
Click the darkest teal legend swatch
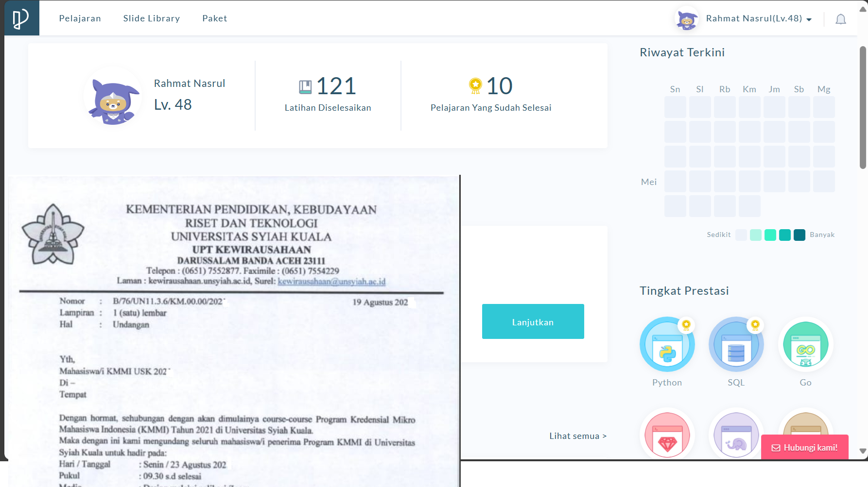tap(799, 235)
